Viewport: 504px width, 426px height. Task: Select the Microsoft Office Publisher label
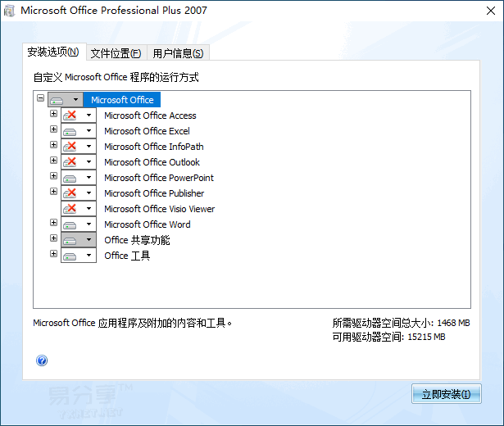click(154, 193)
